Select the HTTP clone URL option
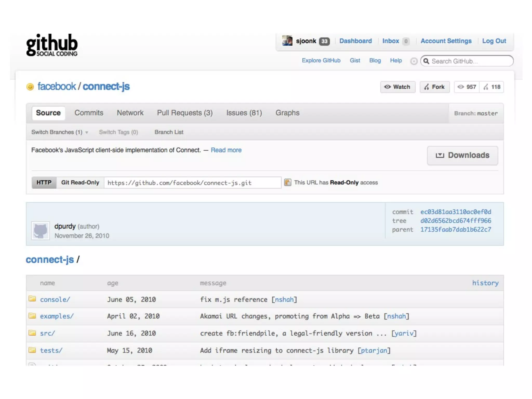 coord(44,182)
